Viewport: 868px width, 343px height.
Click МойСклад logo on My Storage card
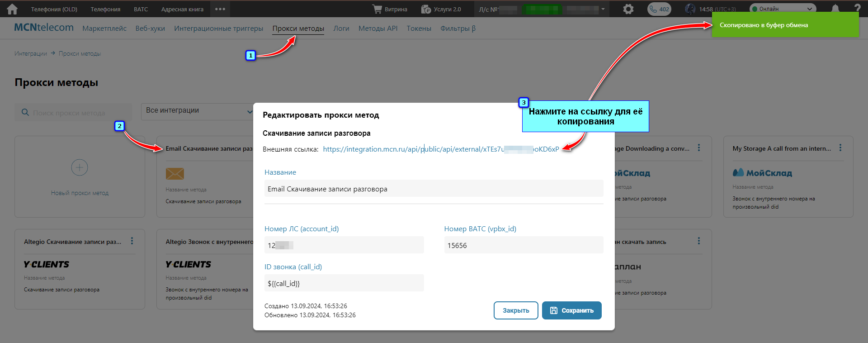(762, 173)
